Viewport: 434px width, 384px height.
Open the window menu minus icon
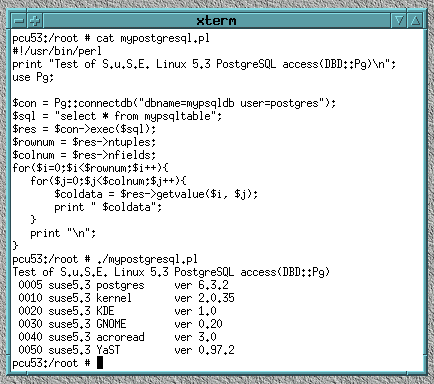pos(19,21)
